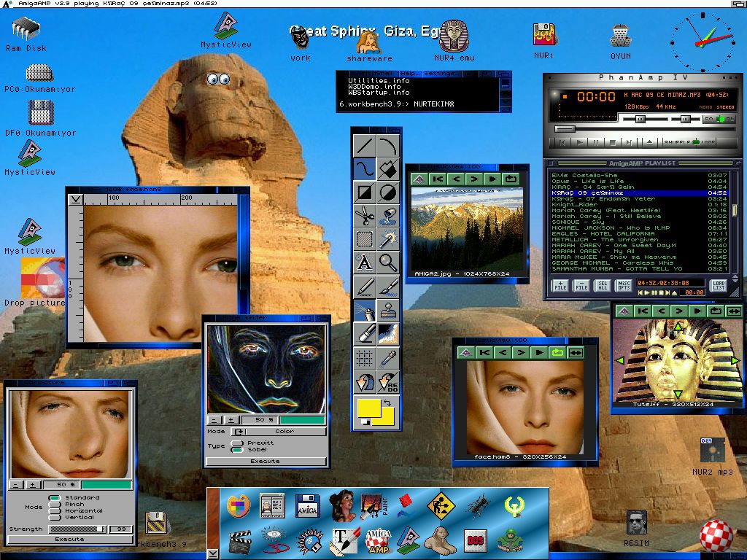Select Horizontal mode in Caricature window
The image size is (747, 560).
[x=55, y=510]
